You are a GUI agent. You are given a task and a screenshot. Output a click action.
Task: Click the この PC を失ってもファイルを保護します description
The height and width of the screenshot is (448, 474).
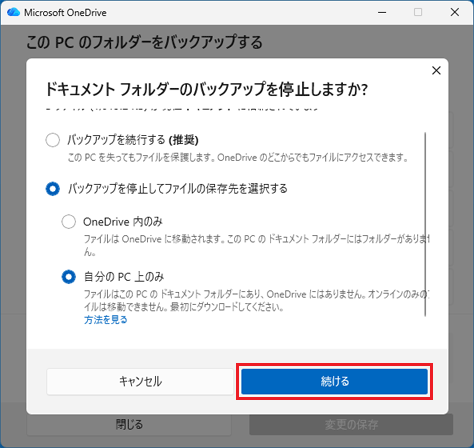point(238,157)
